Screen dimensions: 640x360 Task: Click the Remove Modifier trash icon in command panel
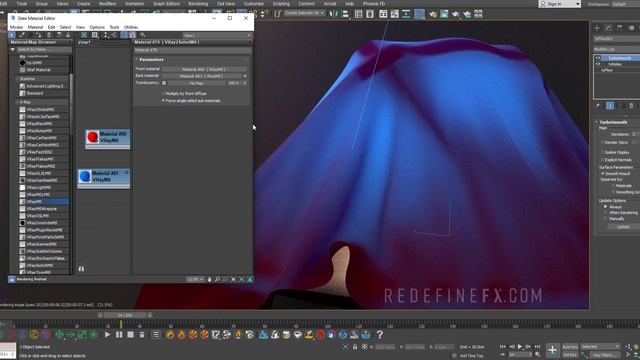pyautogui.click(x=631, y=105)
